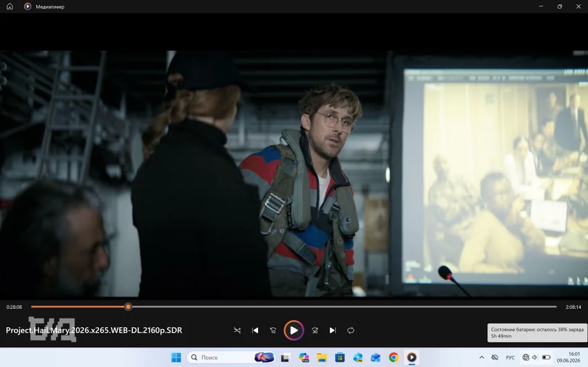Skip forward 30 seconds
Image resolution: width=588 pixels, height=367 pixels.
pyautogui.click(x=315, y=330)
